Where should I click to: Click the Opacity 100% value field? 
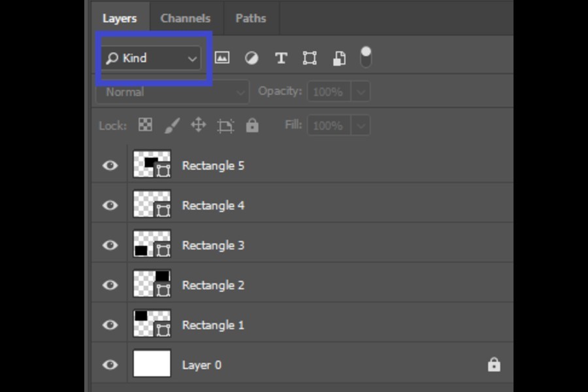(329, 92)
